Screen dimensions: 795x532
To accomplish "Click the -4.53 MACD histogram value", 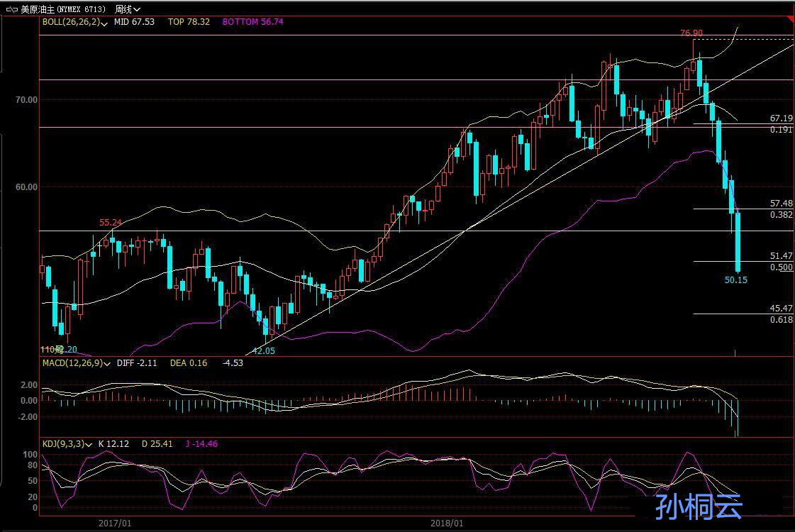I will [233, 363].
